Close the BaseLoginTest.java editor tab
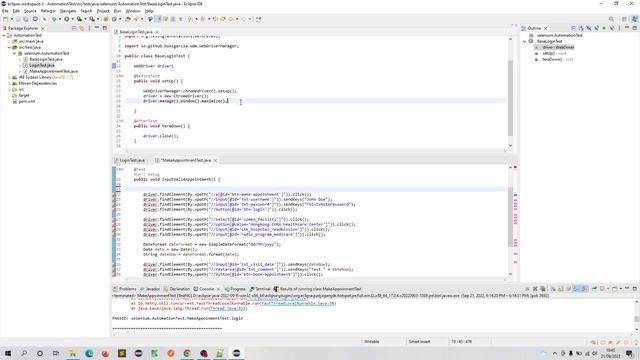Image resolution: width=640 pixels, height=360 pixels. tap(157, 32)
